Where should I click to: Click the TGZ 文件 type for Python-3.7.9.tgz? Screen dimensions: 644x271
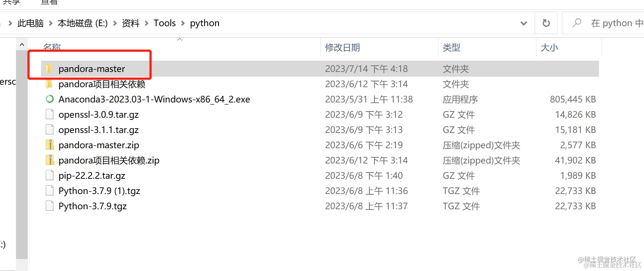coord(461,206)
